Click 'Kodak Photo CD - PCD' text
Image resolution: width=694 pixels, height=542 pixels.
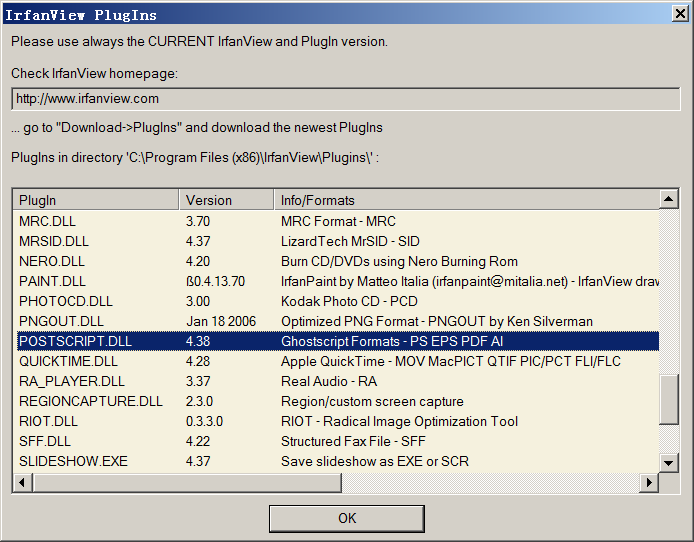(349, 301)
